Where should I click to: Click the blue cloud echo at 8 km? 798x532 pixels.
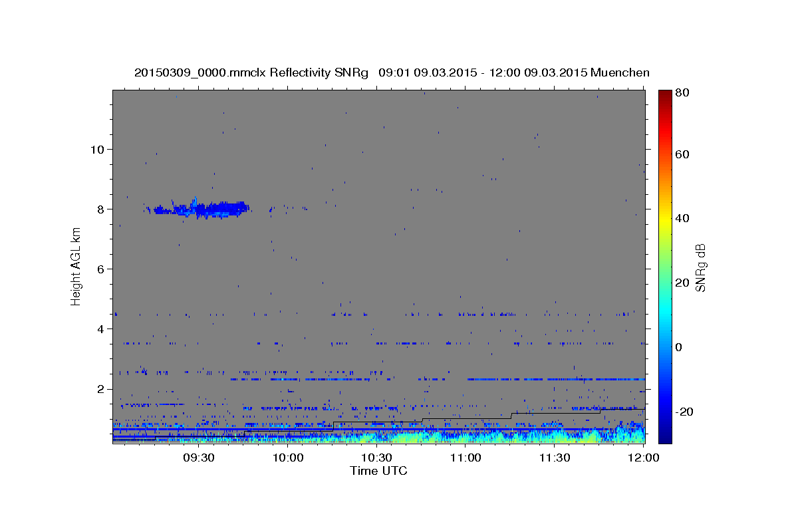[201, 209]
